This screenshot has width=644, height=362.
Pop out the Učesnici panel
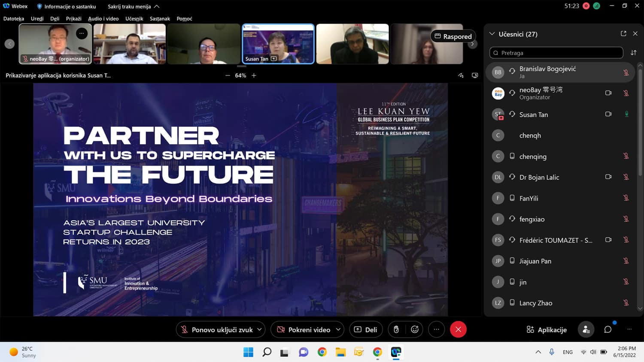click(623, 33)
